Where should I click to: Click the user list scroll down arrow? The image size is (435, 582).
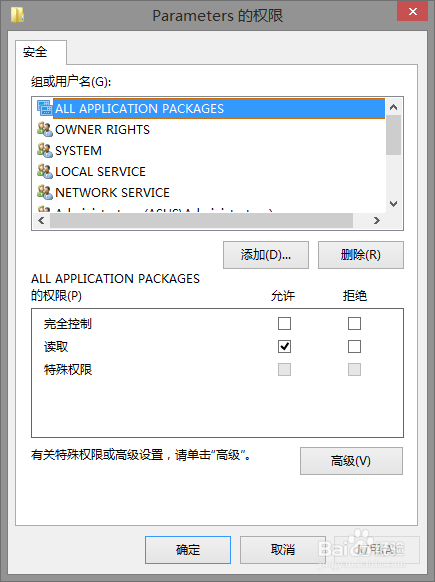(x=393, y=204)
